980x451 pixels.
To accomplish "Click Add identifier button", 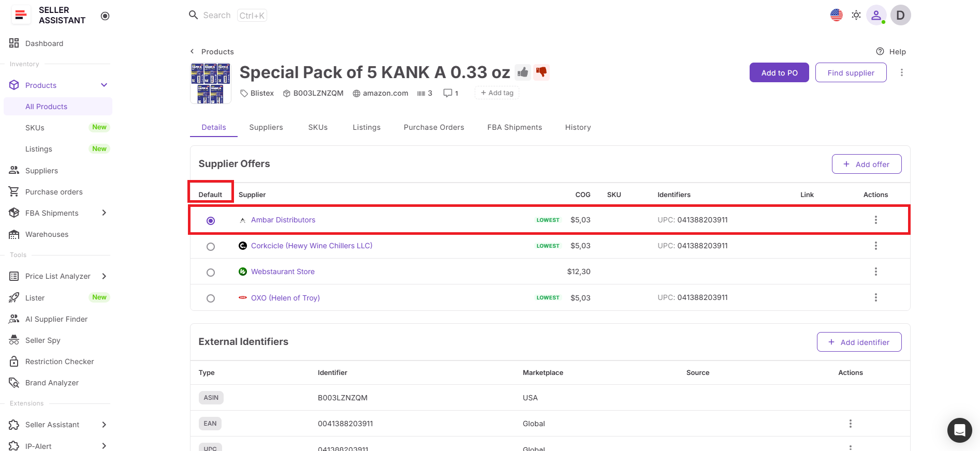I will coord(859,342).
